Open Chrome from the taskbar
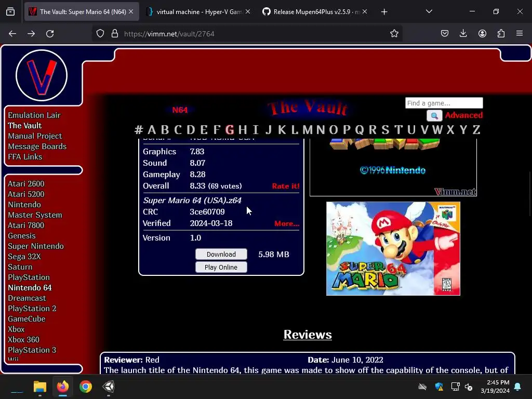This screenshot has height=399, width=532. click(86, 387)
